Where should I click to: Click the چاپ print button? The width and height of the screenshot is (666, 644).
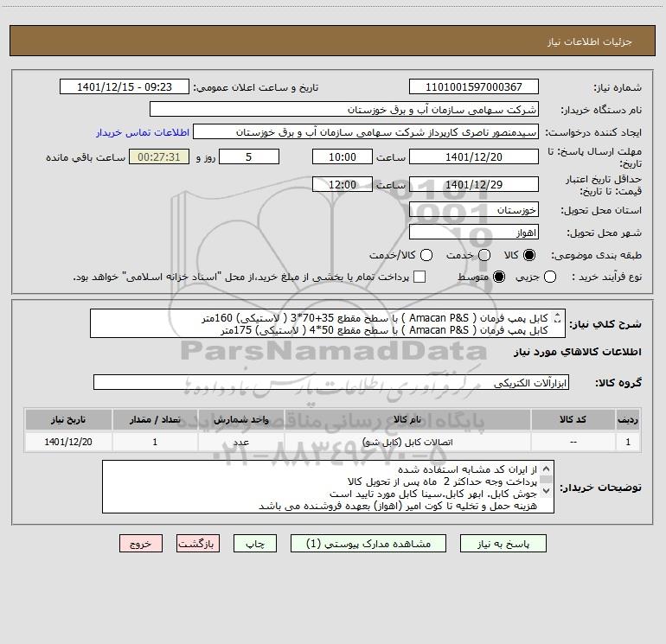coord(255,544)
